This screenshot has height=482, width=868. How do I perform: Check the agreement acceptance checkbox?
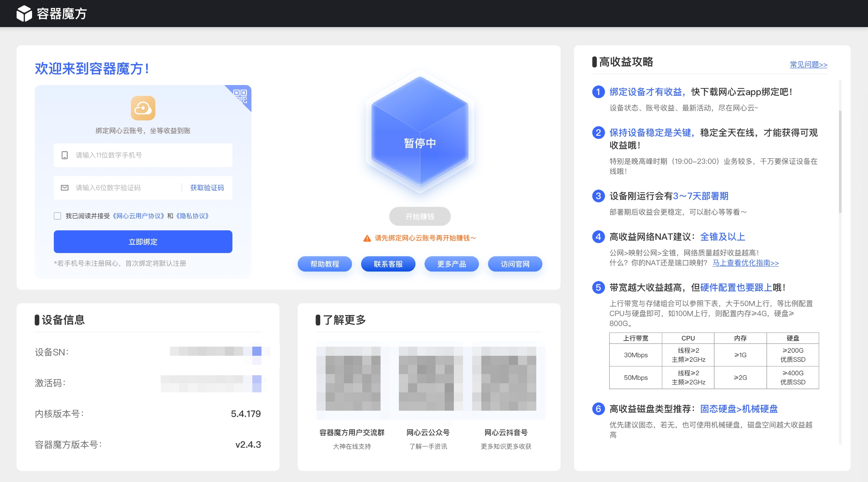pyautogui.click(x=58, y=216)
